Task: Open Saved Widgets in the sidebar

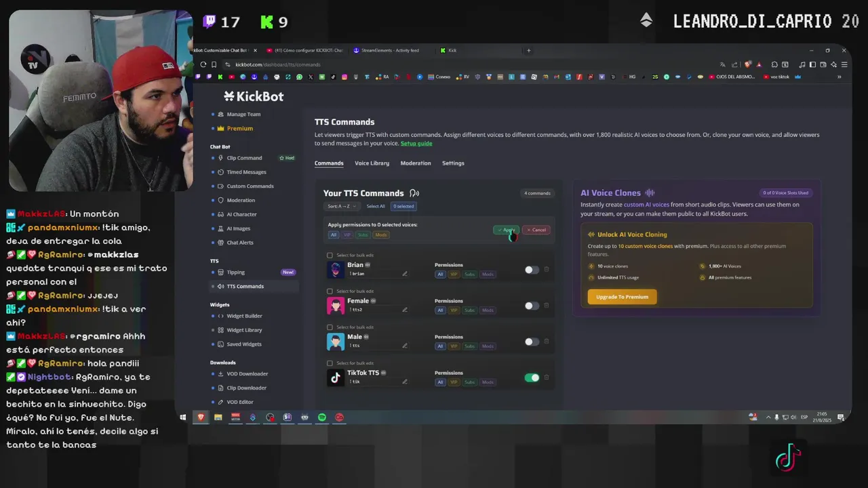Action: (243, 344)
